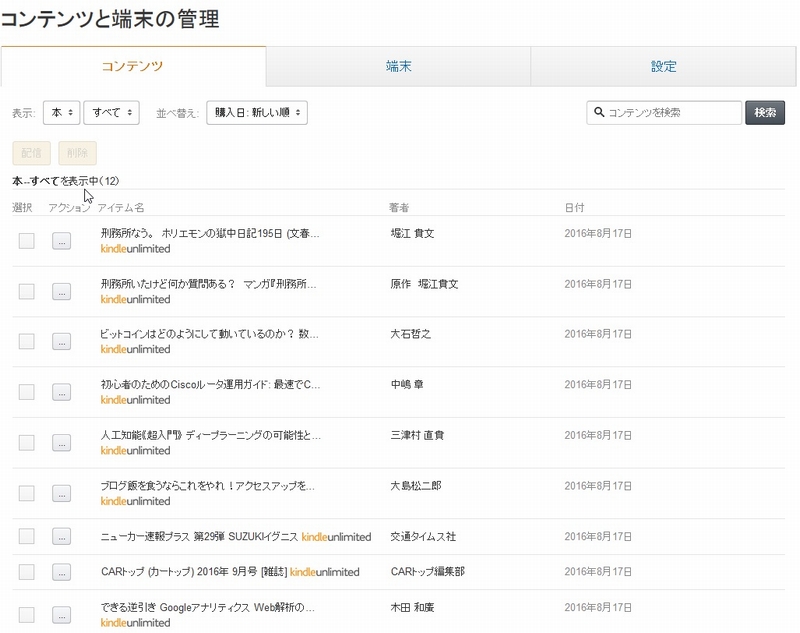This screenshot has height=633, width=800.
Task: Select checkbox for ニューカー速報プラス book
Action: pos(27,536)
